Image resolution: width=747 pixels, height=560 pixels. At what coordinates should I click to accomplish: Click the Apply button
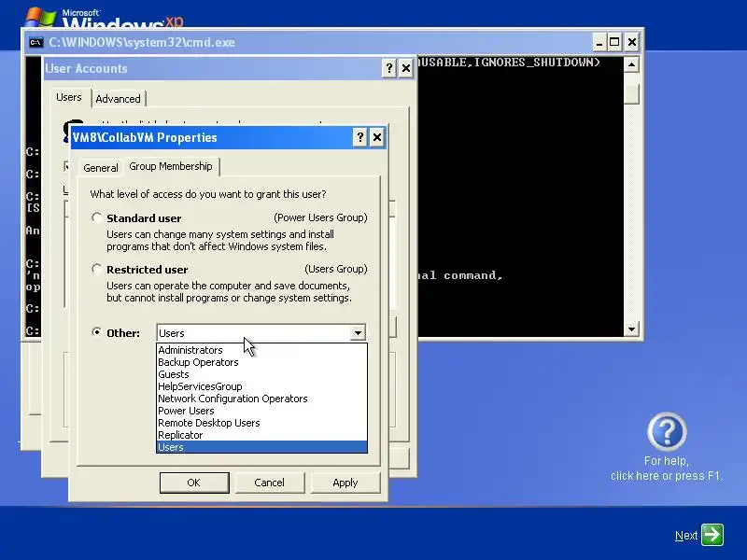(345, 483)
